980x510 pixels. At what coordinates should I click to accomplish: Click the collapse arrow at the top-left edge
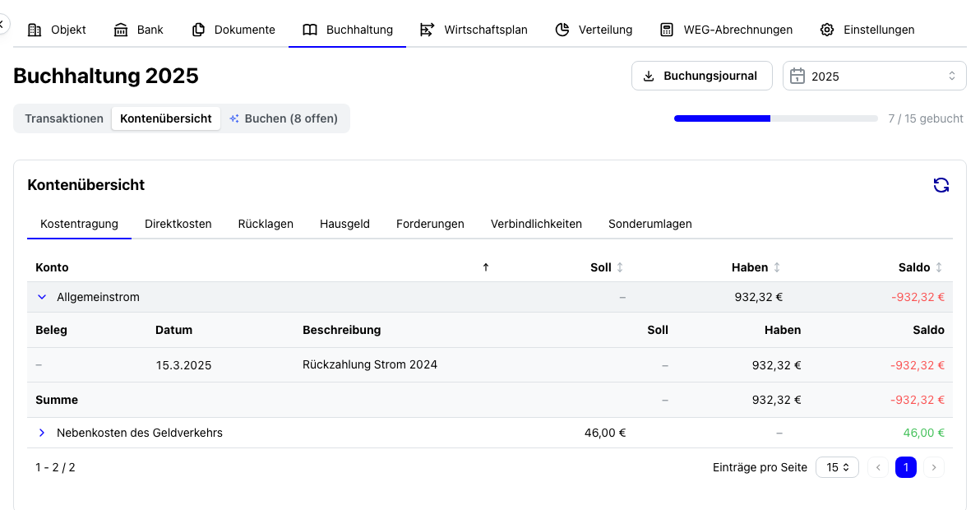pyautogui.click(x=2, y=25)
